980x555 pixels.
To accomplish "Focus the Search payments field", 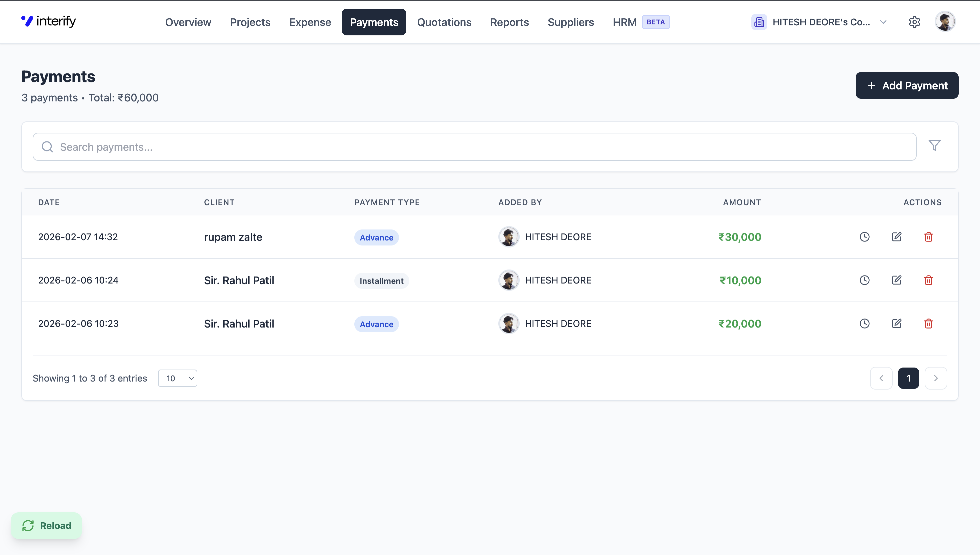I will pyautogui.click(x=474, y=147).
